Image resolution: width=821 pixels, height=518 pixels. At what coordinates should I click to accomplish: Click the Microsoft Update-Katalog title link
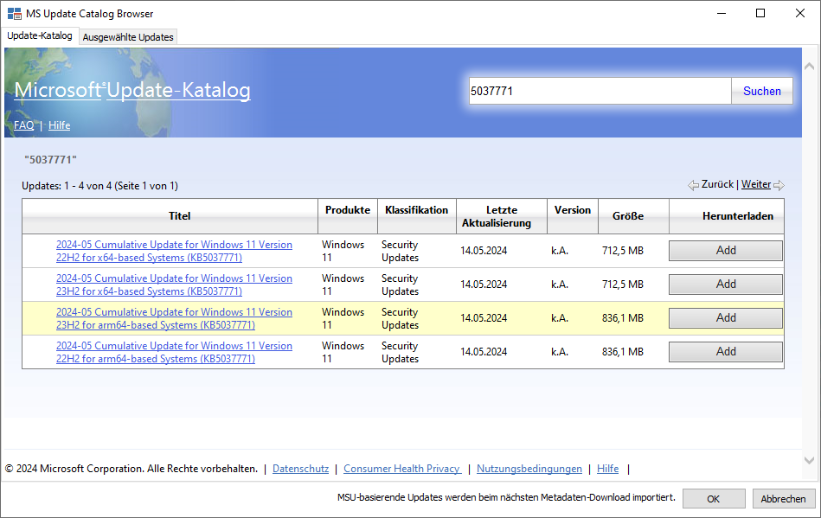[132, 90]
